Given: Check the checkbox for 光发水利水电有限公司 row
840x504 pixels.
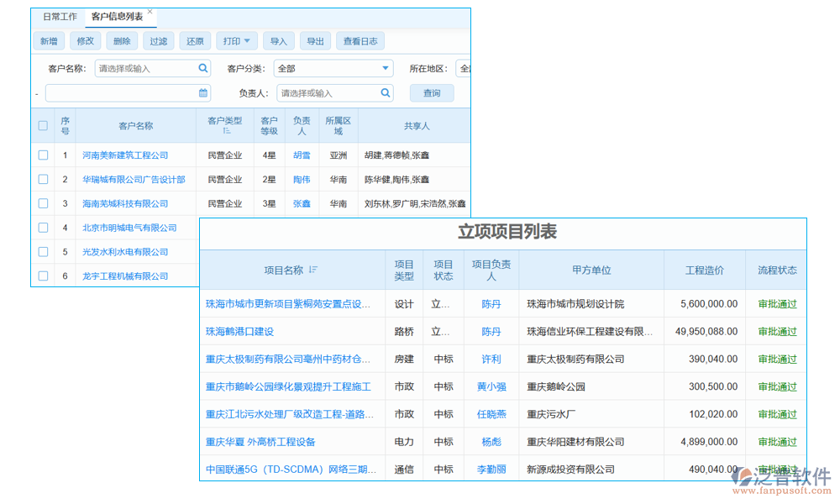Looking at the screenshot, I should tap(44, 251).
